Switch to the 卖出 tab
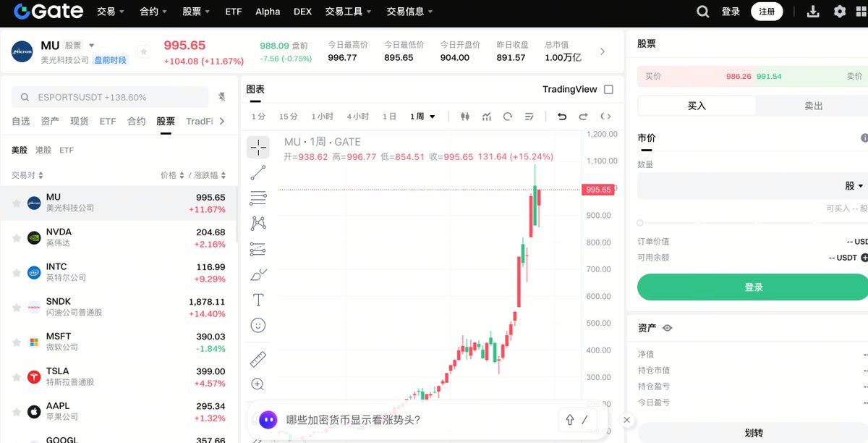This screenshot has width=868, height=443. pyautogui.click(x=814, y=106)
